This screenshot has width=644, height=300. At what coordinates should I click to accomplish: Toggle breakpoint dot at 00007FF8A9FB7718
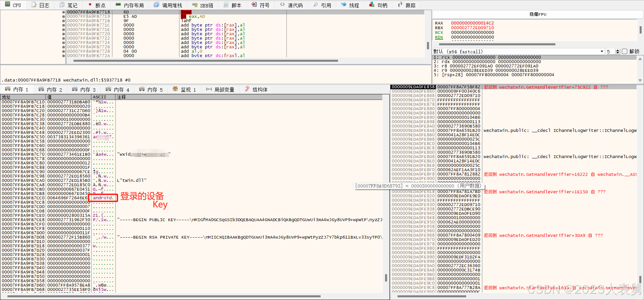[63, 12]
